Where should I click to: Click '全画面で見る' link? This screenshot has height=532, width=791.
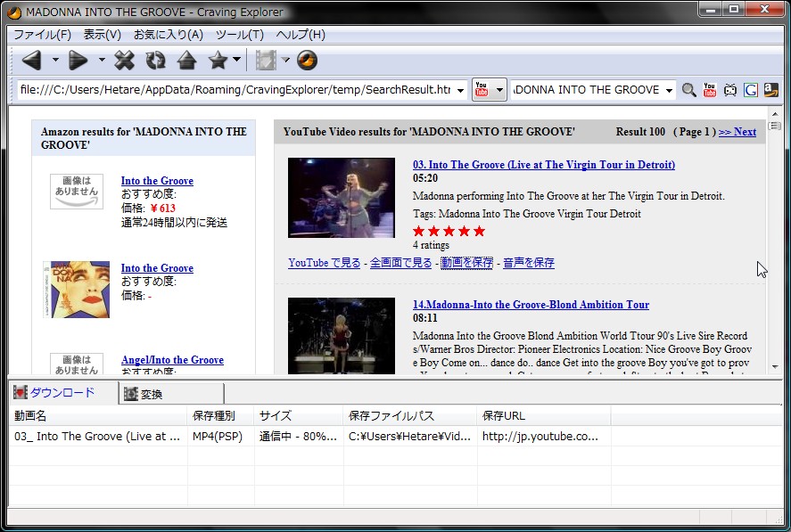point(401,263)
